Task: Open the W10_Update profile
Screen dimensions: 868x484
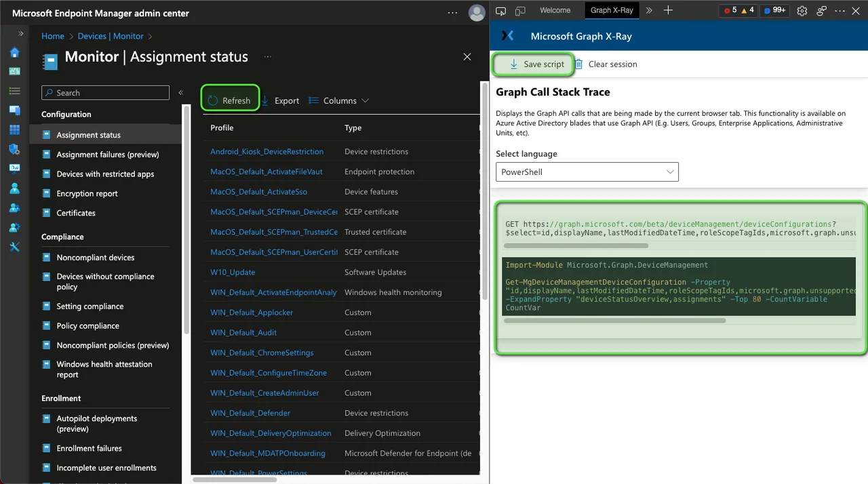Action: [x=233, y=273]
